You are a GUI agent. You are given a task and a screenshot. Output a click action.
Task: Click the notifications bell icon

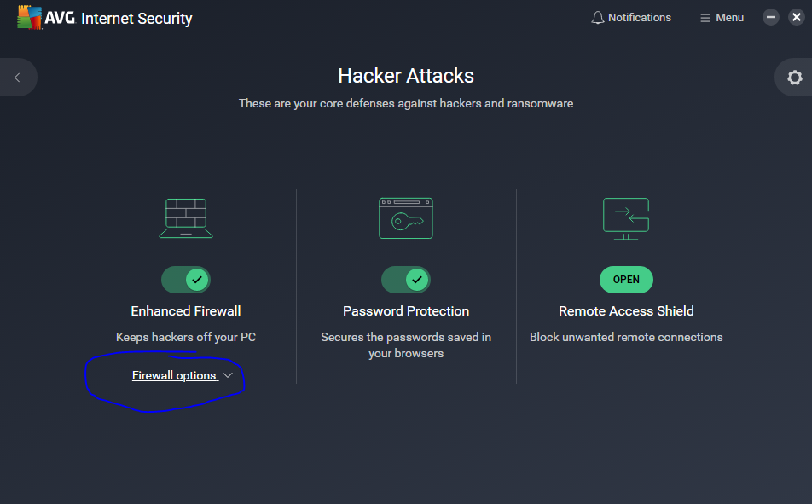point(598,18)
